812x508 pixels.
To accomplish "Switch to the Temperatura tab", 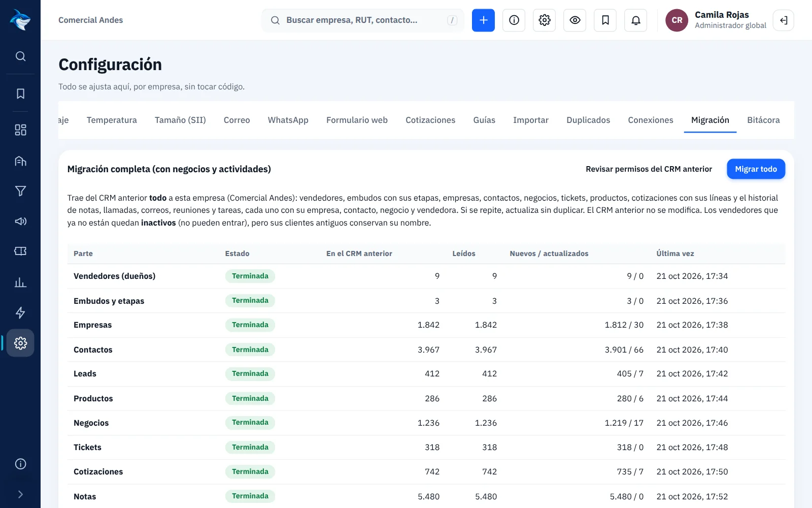I will 112,120.
